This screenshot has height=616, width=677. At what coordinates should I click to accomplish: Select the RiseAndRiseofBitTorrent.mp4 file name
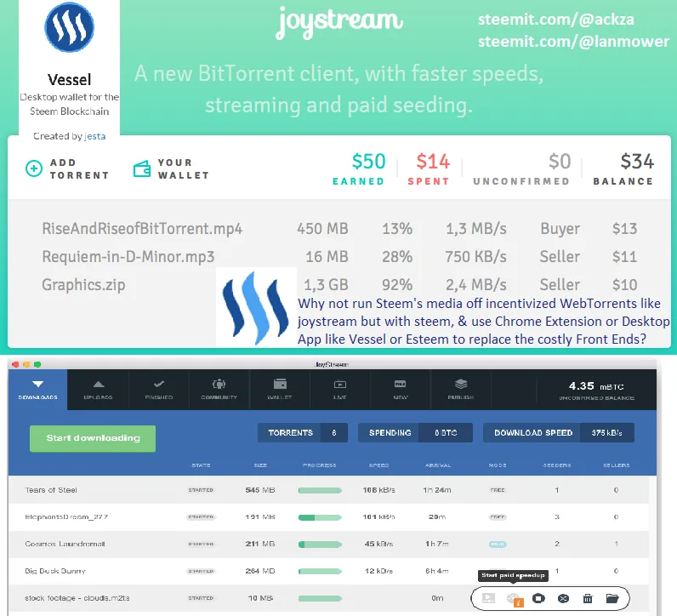142,229
